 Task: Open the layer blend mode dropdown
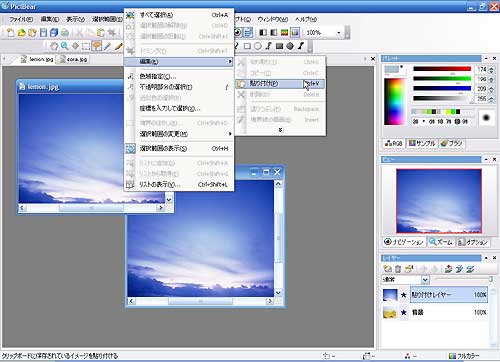[x=425, y=279]
